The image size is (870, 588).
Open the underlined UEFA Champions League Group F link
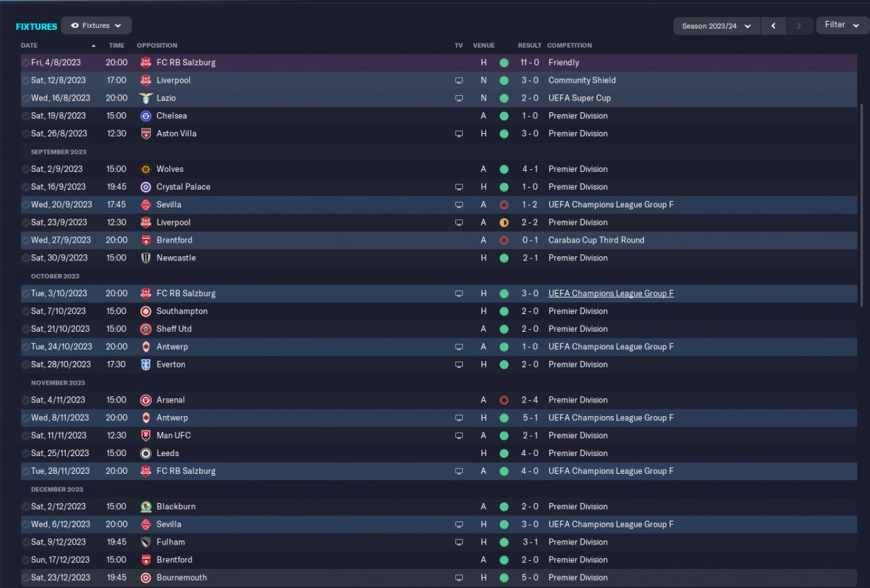coord(611,294)
